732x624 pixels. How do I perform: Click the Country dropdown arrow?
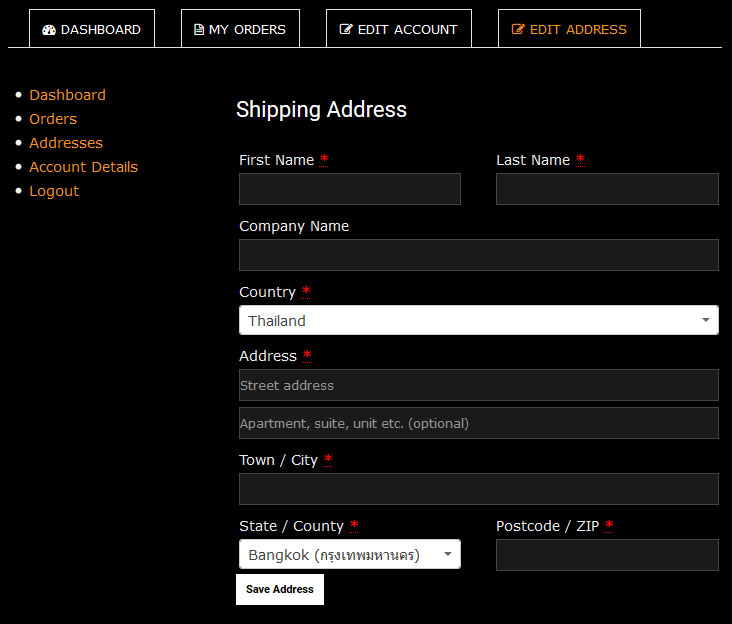click(x=705, y=321)
